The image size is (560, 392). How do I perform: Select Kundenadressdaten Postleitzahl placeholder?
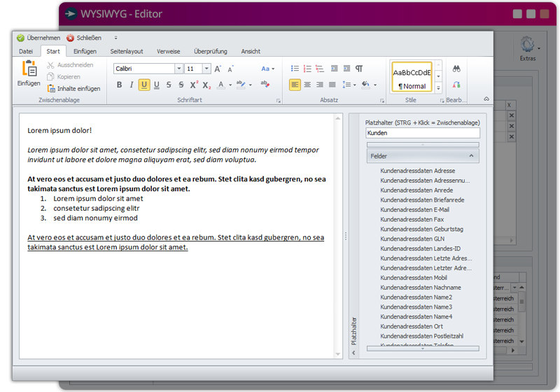pyautogui.click(x=421, y=336)
